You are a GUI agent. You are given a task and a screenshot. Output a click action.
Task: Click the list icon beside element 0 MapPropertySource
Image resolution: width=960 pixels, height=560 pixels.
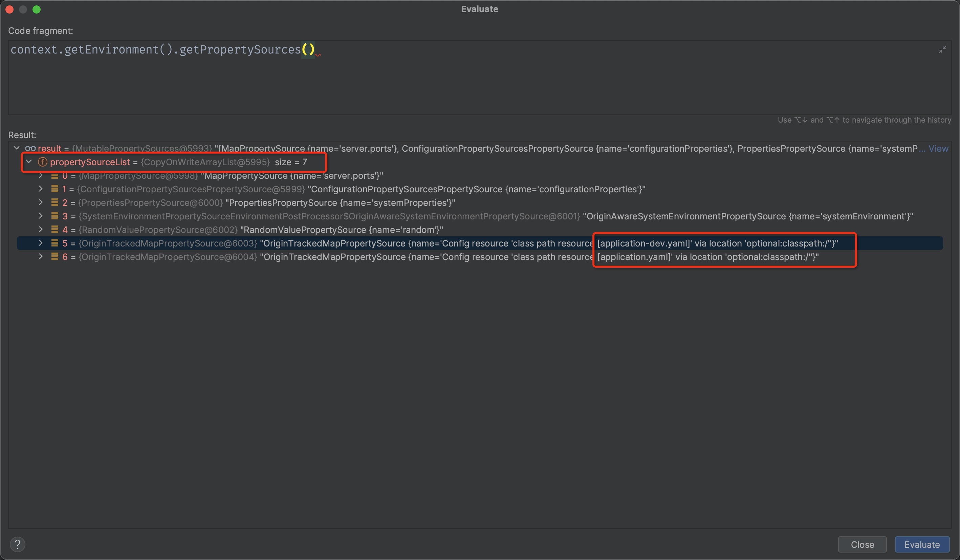[54, 176]
